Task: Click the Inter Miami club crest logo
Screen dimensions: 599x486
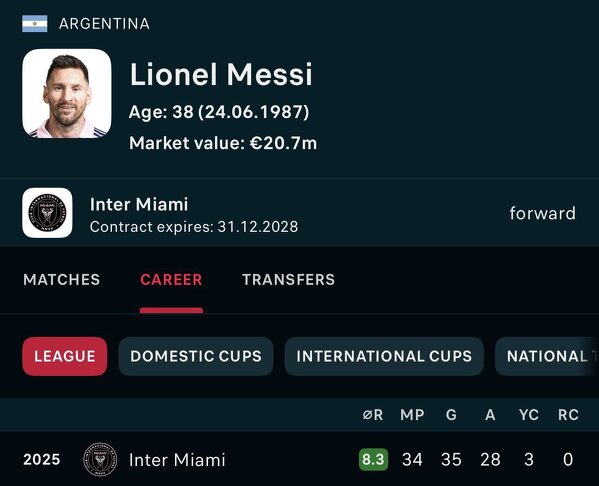Action: click(47, 213)
